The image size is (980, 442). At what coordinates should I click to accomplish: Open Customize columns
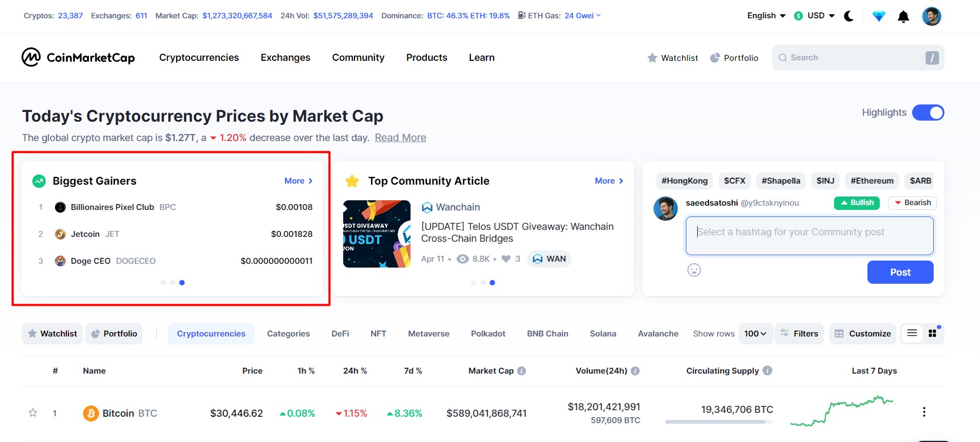pos(863,334)
